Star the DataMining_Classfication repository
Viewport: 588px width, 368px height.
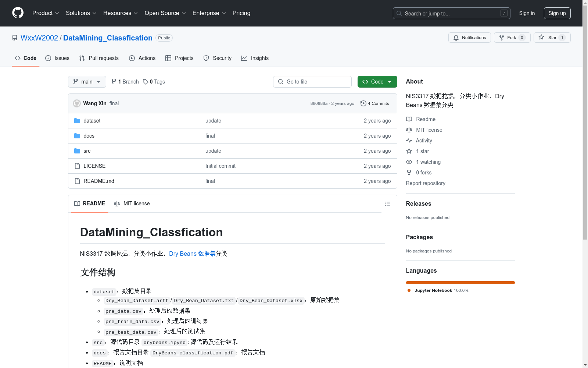552,38
